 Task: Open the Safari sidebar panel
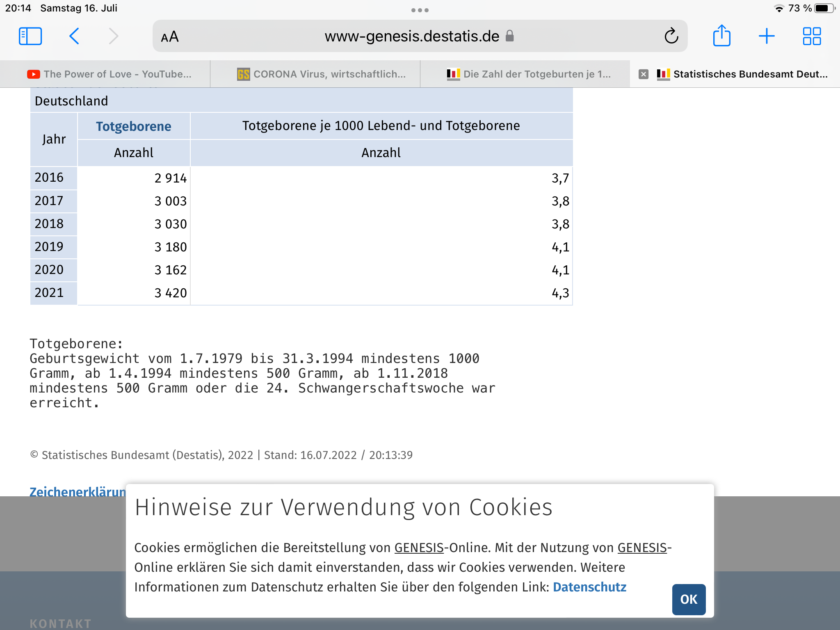pyautogui.click(x=30, y=36)
